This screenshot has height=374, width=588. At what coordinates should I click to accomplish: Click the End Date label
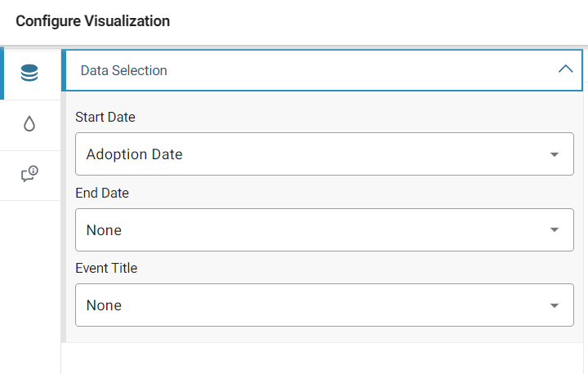pos(102,193)
